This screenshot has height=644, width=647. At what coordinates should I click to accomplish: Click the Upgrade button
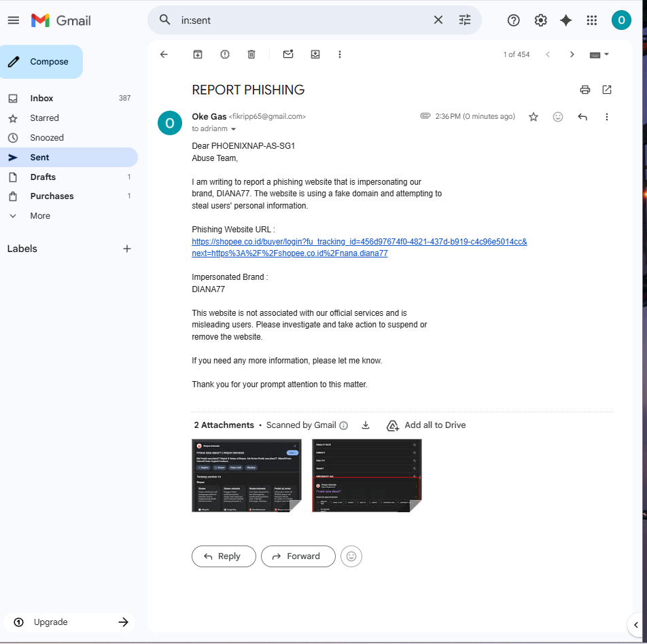[71, 622]
